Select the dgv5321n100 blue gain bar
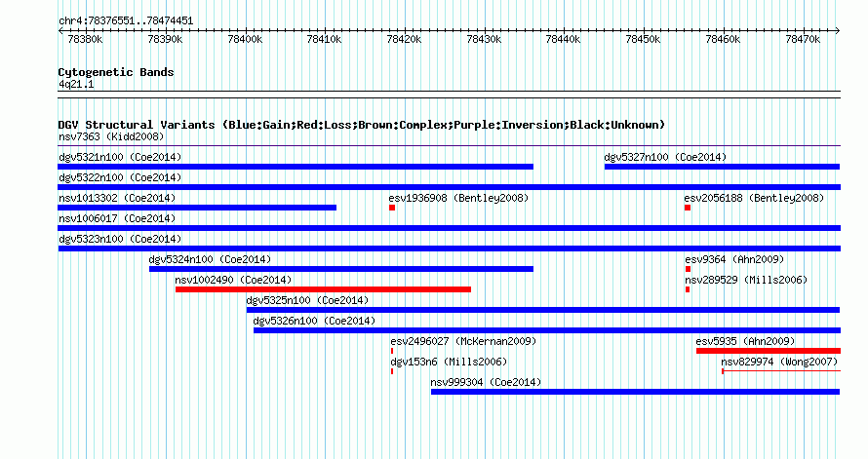The height and width of the screenshot is (459, 868). pyautogui.click(x=296, y=167)
